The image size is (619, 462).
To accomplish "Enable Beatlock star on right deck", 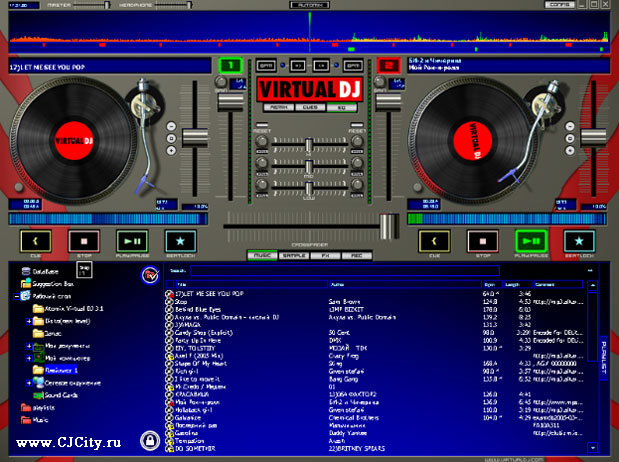I will (x=579, y=241).
